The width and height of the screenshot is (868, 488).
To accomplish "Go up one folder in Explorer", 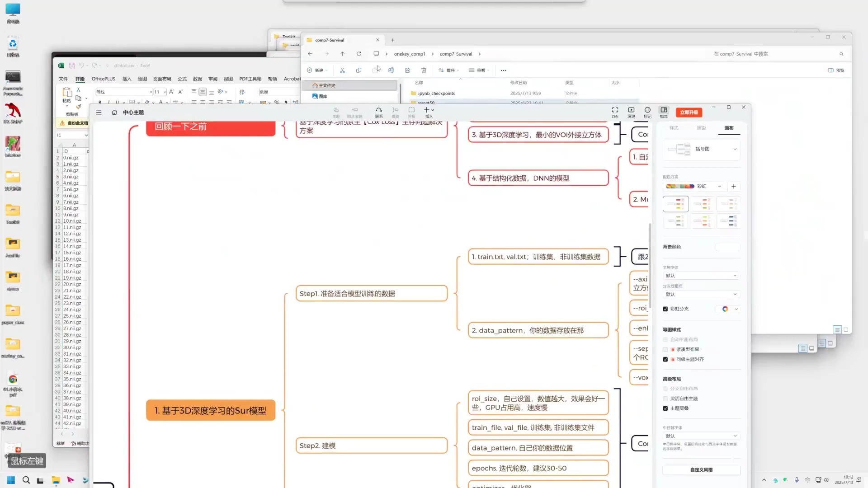I will coord(343,54).
